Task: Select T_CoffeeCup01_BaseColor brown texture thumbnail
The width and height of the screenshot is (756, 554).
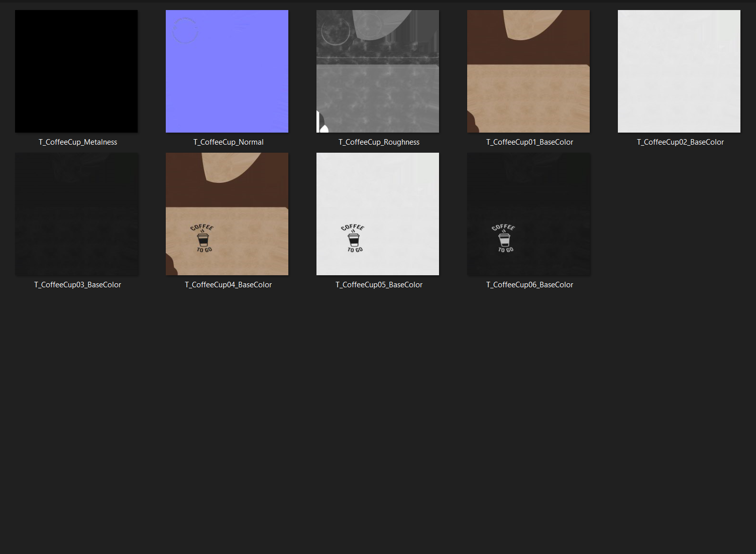Action: click(x=528, y=71)
